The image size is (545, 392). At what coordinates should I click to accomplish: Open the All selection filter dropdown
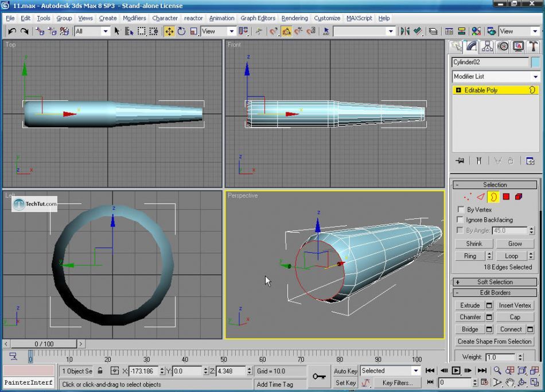pyautogui.click(x=92, y=32)
